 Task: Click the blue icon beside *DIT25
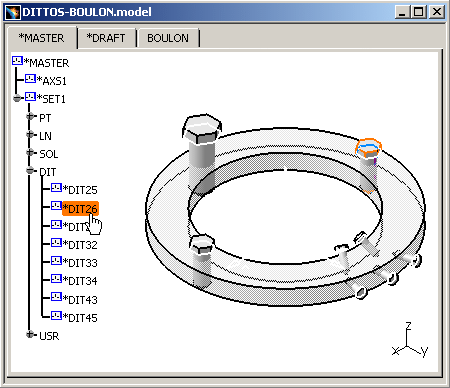56,188
